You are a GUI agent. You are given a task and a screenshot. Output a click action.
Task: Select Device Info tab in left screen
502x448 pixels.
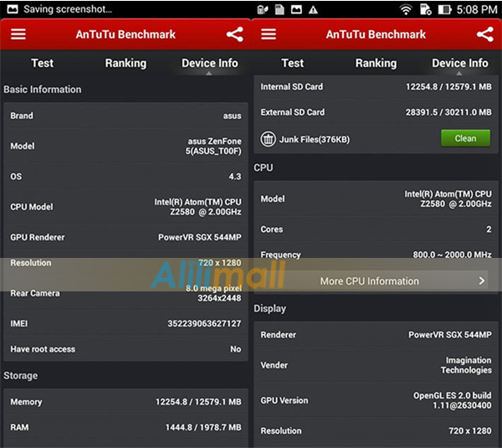coord(210,63)
